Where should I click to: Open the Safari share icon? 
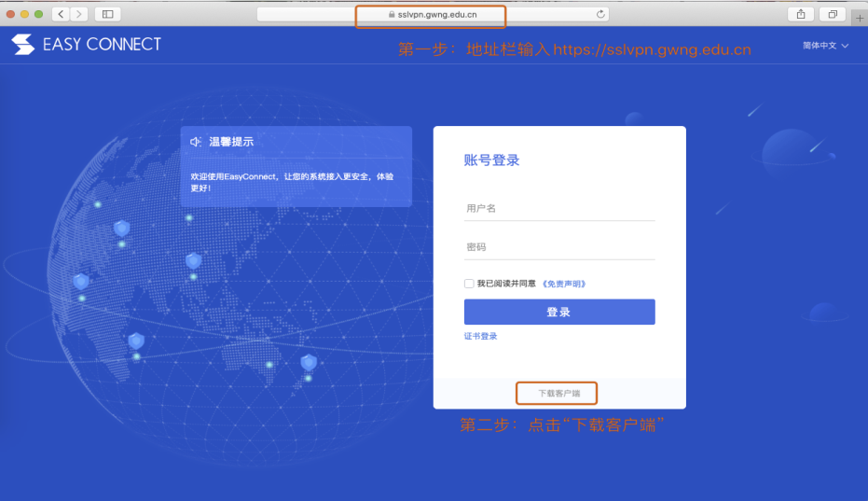click(801, 14)
